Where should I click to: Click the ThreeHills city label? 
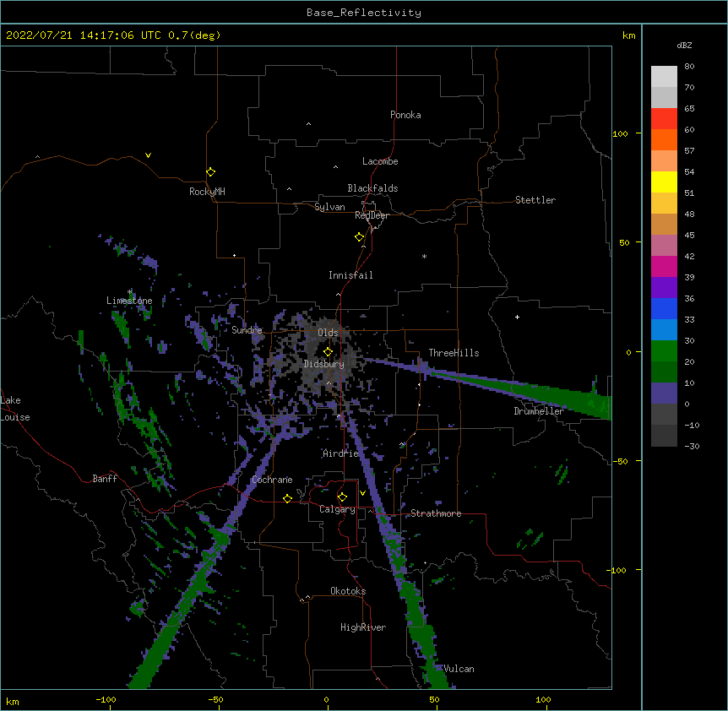tap(454, 353)
